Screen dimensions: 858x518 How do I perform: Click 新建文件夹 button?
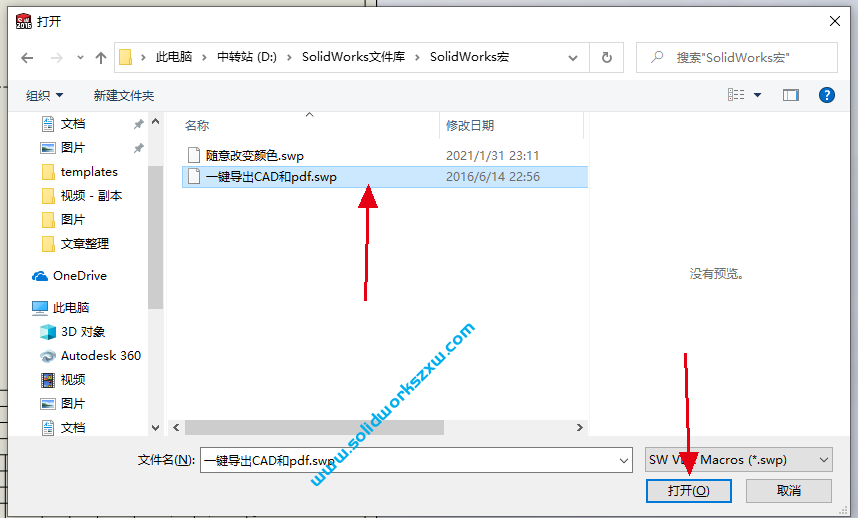pos(124,96)
